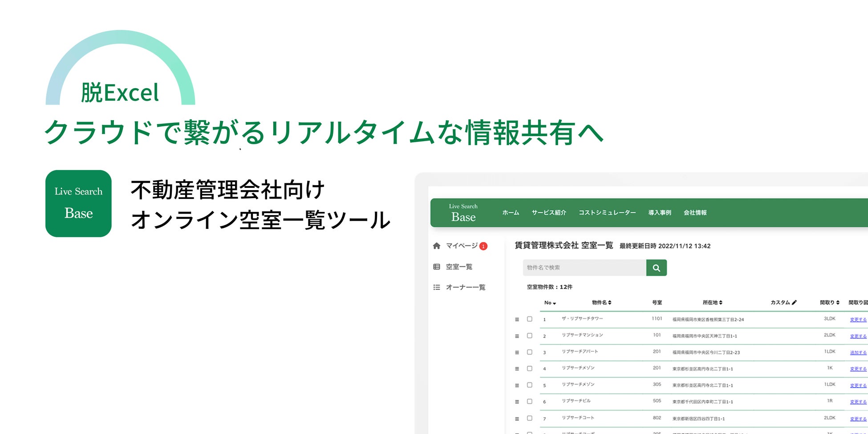
Task: Click room number 802
Action: 657,418
